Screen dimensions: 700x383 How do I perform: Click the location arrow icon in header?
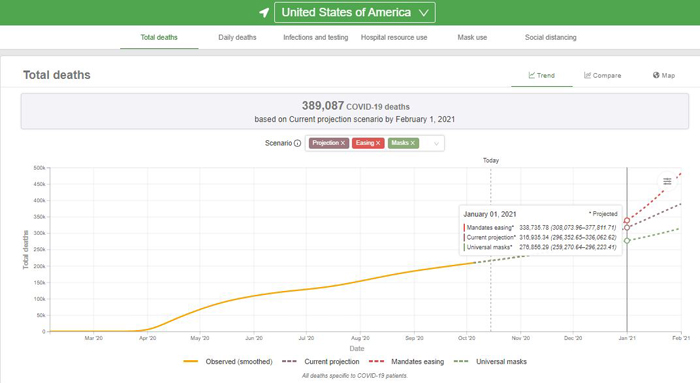pos(264,12)
